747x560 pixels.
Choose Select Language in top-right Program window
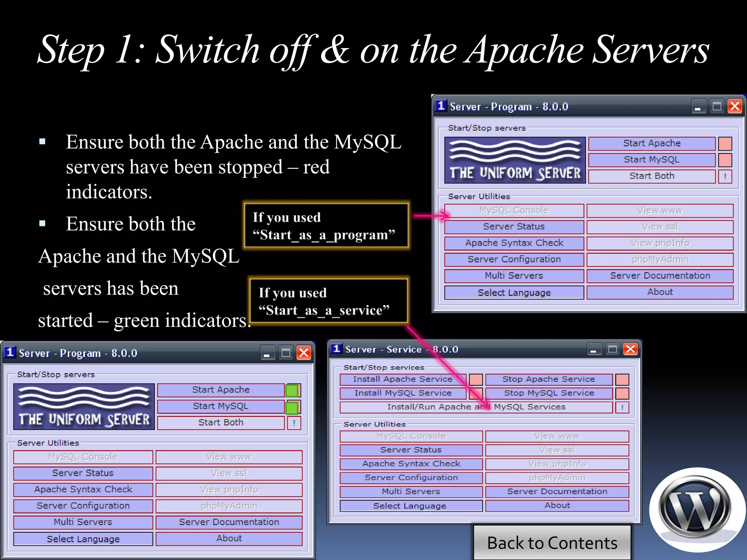(x=514, y=292)
